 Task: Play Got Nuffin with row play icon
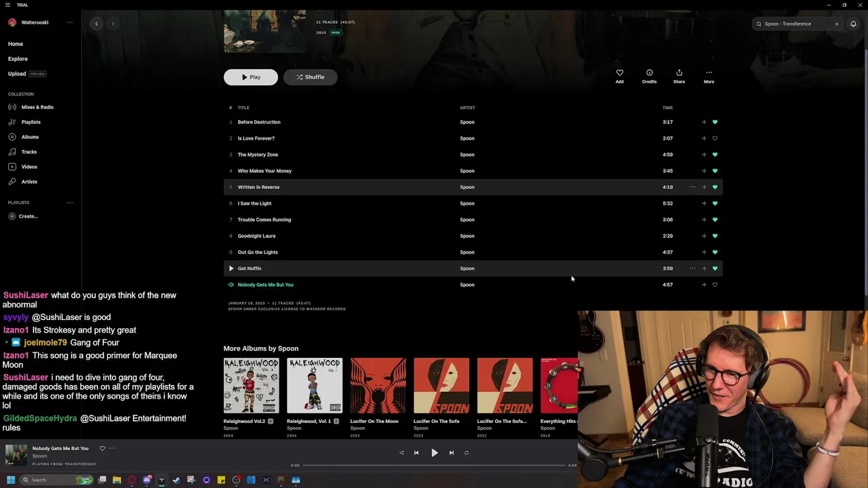[231, 268]
